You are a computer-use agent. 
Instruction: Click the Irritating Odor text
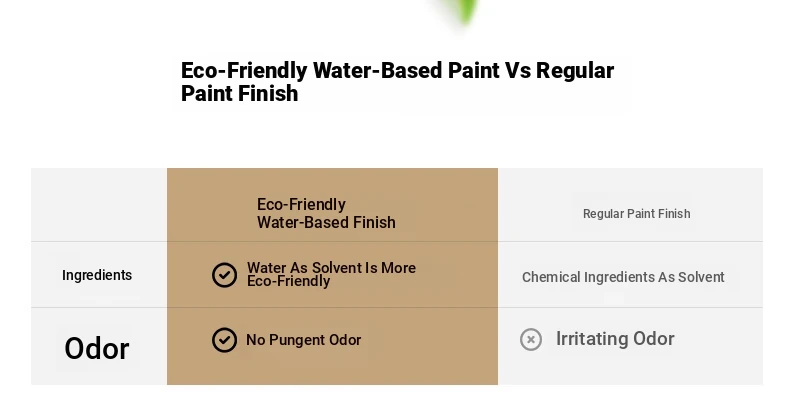615,339
